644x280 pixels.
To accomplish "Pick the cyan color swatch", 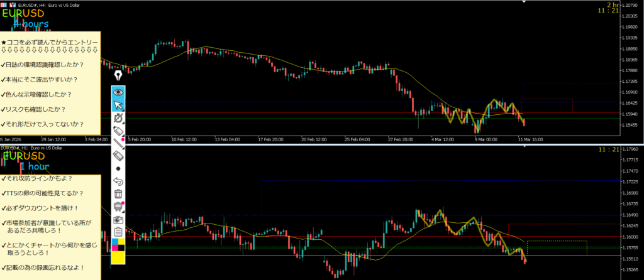I will [114, 242].
